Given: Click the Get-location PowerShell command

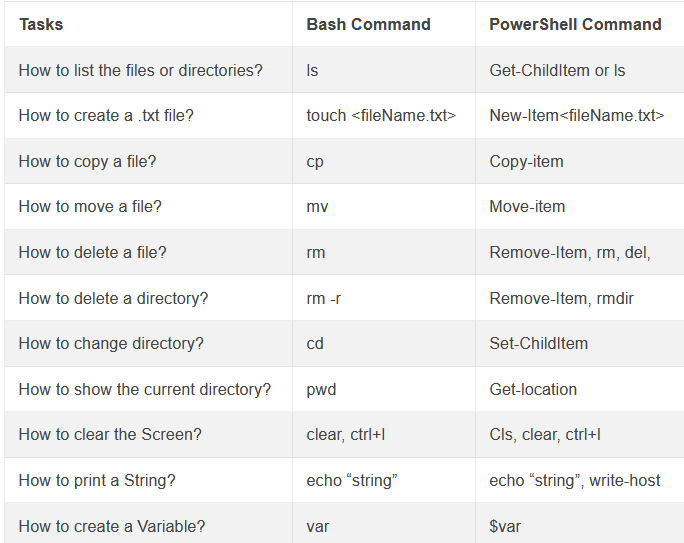Looking at the screenshot, I should point(533,389).
